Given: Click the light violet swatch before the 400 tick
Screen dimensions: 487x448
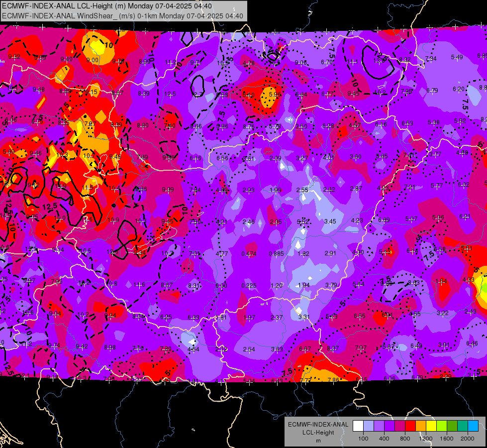Looking at the screenshot, I should pos(379,426).
